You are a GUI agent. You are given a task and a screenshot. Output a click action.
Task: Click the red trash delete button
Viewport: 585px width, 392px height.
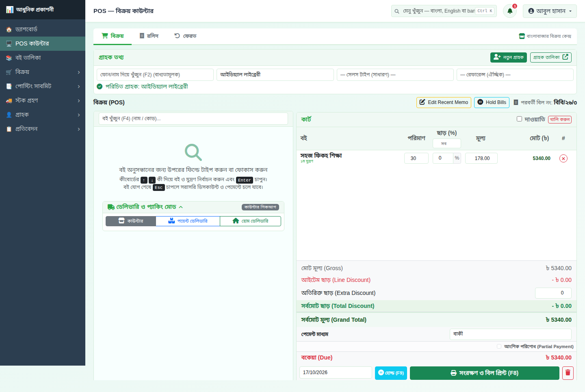pos(568,373)
